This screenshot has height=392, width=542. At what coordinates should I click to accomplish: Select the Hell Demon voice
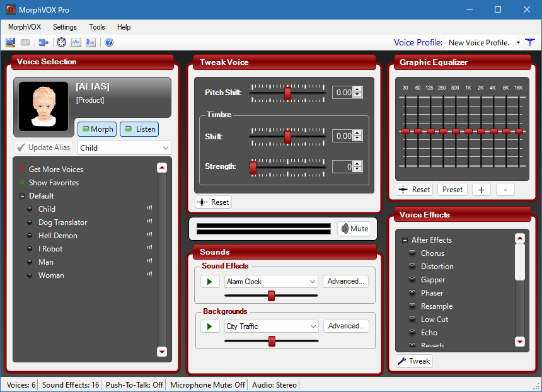coord(58,236)
